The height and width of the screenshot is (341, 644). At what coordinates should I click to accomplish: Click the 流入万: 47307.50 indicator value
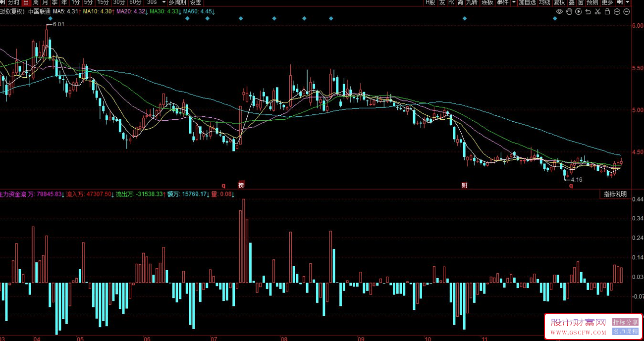pos(90,194)
